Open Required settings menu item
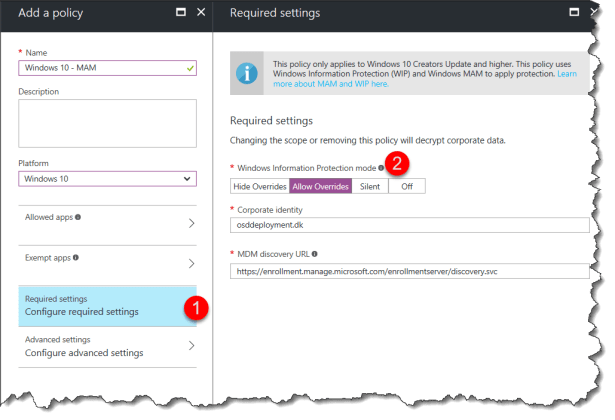Image resolution: width=615 pixels, height=420 pixels. (x=107, y=306)
